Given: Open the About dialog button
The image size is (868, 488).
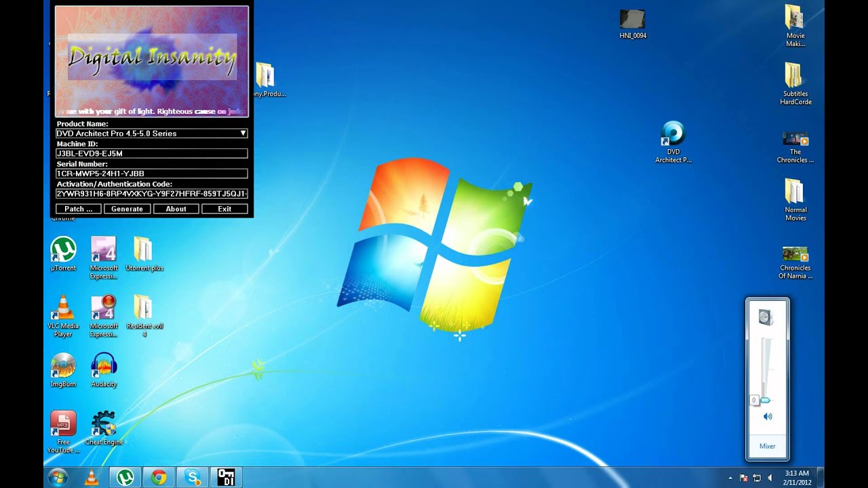Looking at the screenshot, I should coord(176,209).
